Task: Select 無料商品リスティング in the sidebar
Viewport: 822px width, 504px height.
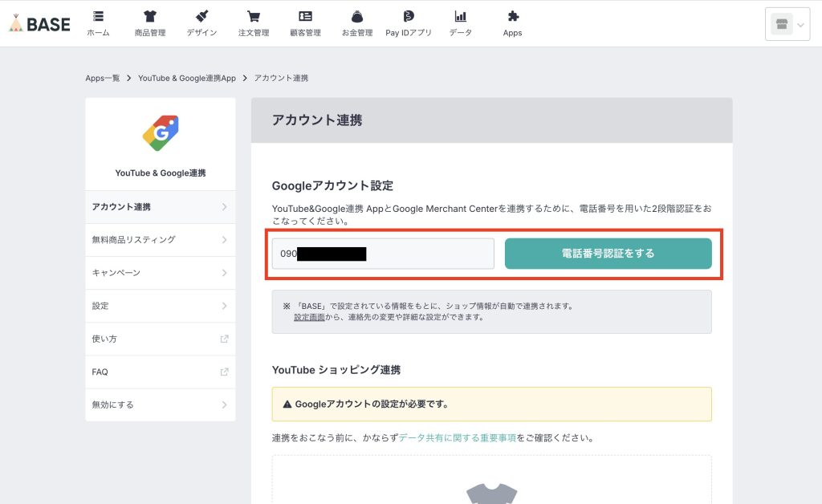Action: tap(161, 240)
